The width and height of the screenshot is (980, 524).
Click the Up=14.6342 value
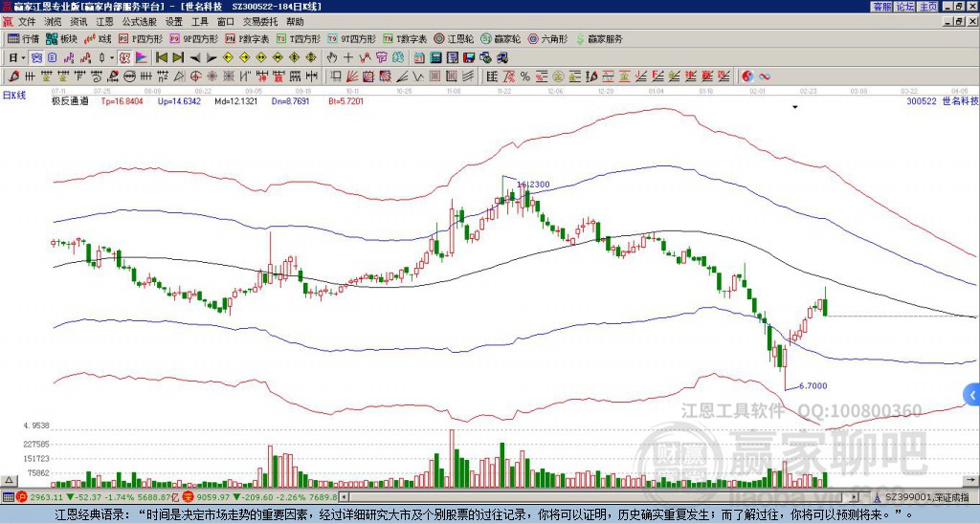tap(179, 100)
